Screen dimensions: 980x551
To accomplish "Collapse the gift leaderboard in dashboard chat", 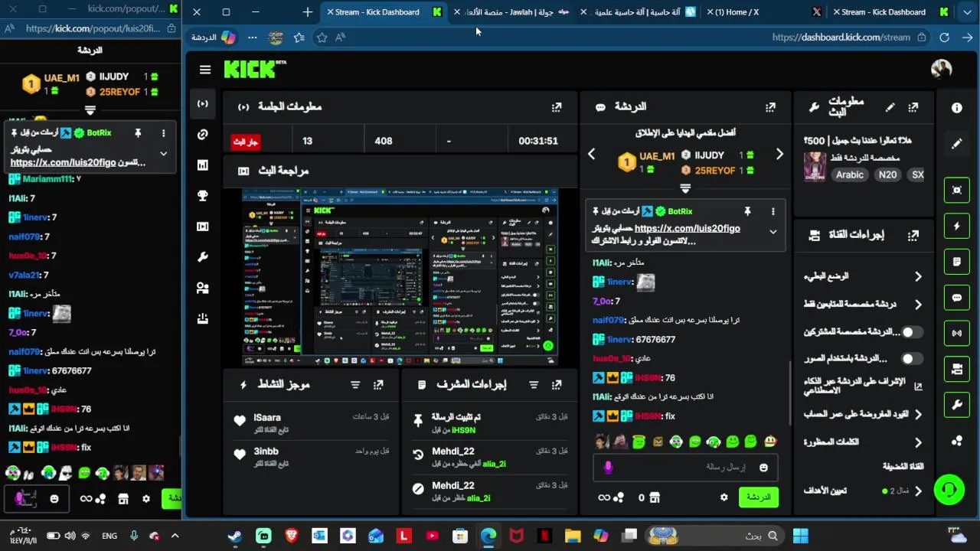I will point(685,187).
